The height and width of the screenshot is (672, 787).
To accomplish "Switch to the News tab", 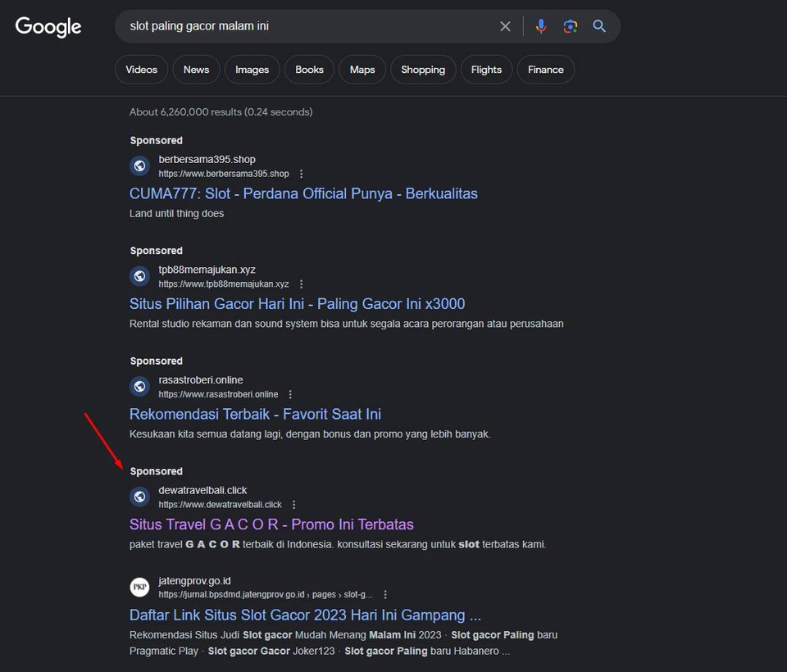I will [196, 70].
